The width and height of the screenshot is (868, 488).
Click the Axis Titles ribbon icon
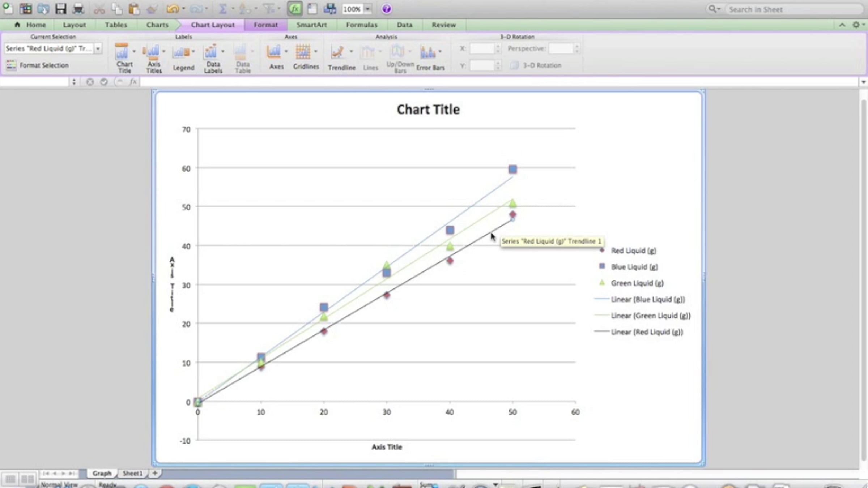153,52
